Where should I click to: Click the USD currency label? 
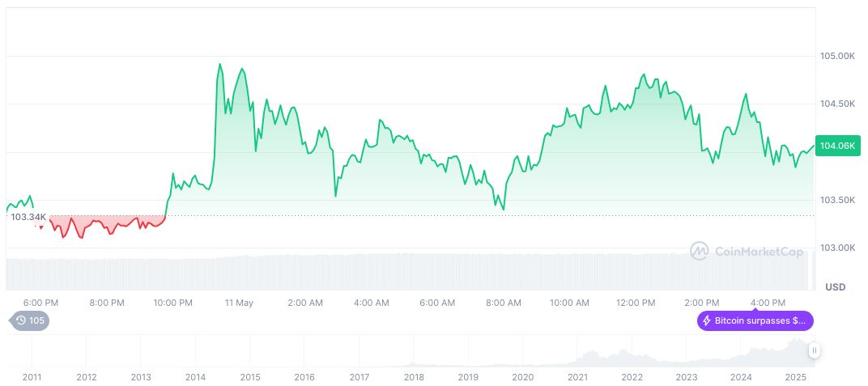coord(835,287)
